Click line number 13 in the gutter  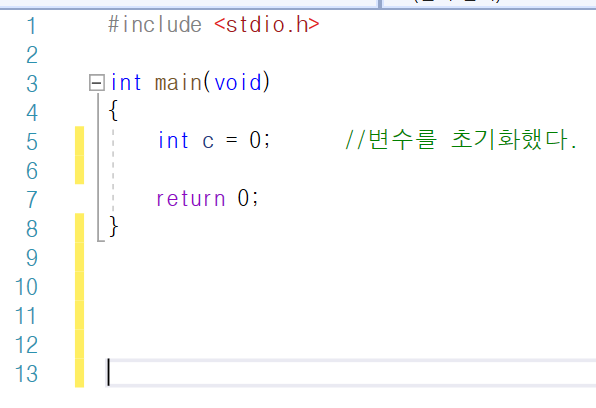(26, 374)
